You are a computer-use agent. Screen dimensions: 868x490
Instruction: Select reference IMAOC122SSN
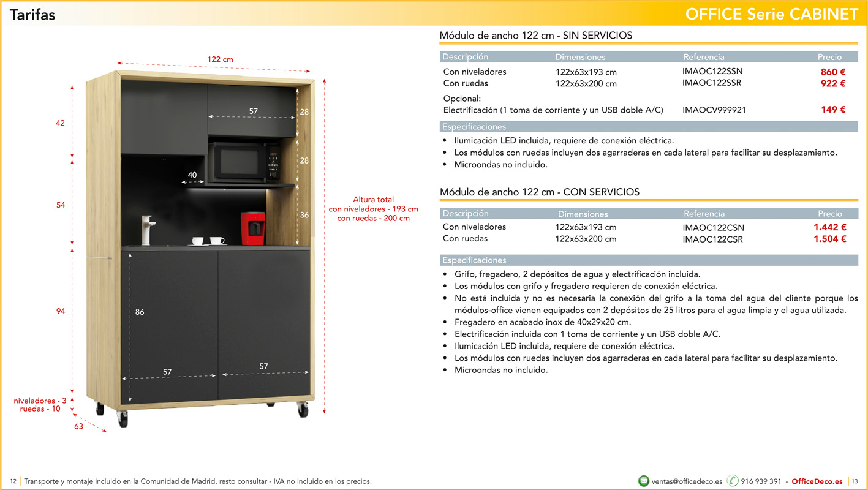point(712,72)
